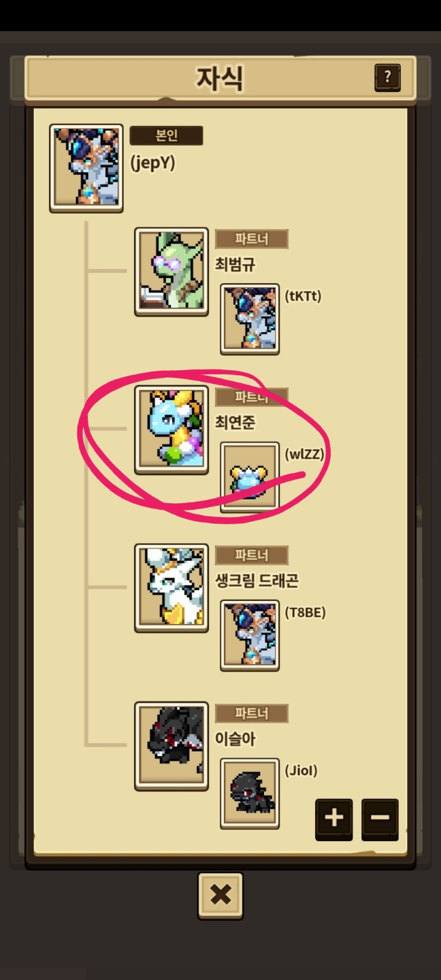The image size is (441, 980).
Task: Open the tKTt child dragon portrait
Action: coord(250,319)
